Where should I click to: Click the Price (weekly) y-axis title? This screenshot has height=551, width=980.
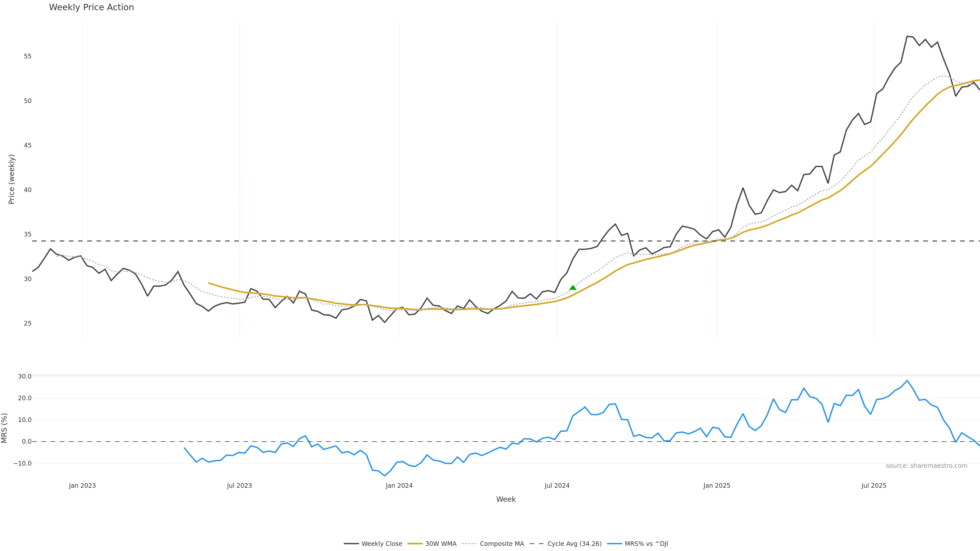point(11,179)
